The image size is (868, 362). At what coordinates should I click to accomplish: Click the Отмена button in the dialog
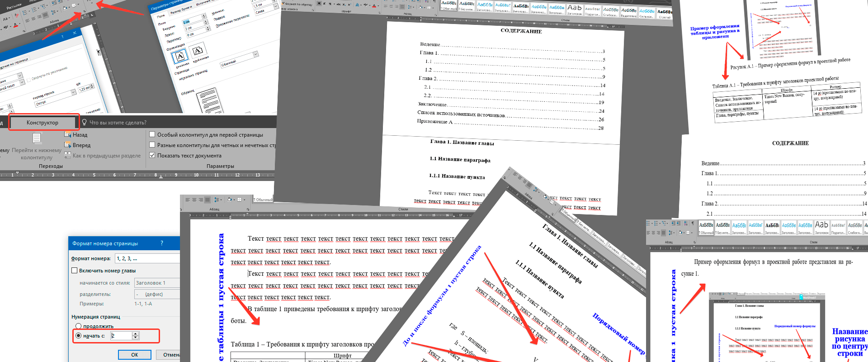point(171,355)
